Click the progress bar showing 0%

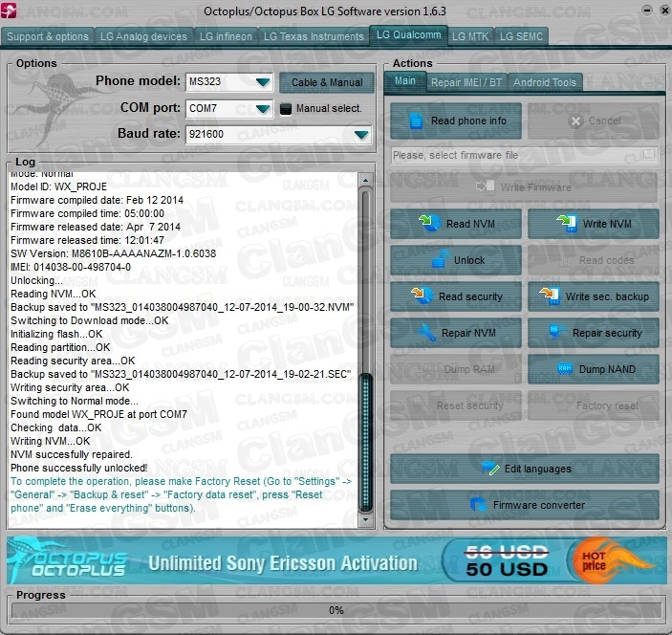(x=336, y=610)
